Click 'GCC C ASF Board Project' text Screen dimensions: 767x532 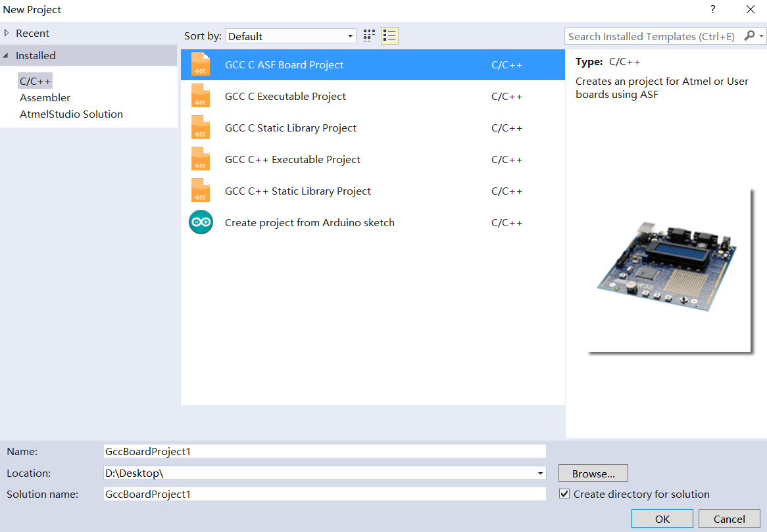[284, 65]
